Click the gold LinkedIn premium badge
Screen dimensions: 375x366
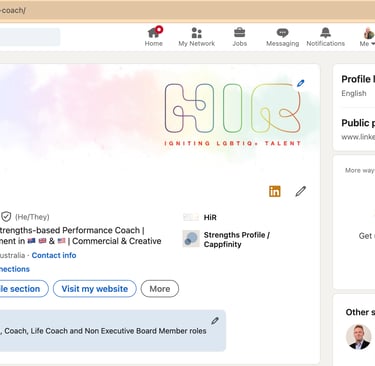(x=275, y=191)
